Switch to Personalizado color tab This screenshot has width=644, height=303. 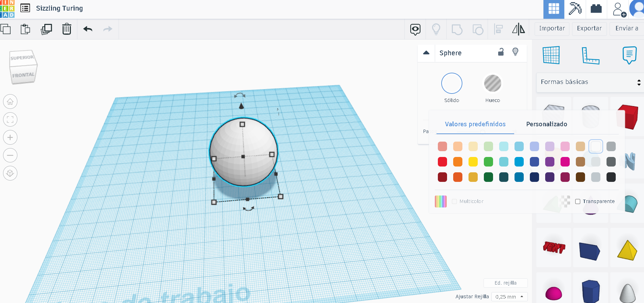tap(547, 124)
